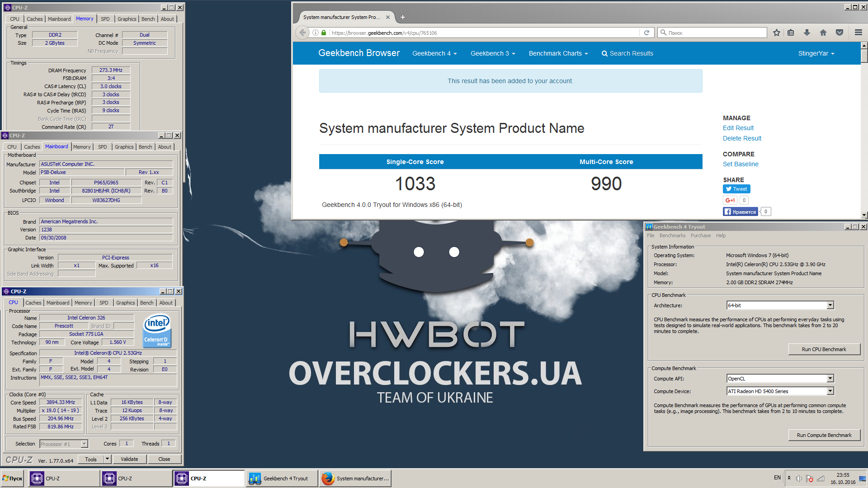
Task: Open the Windows Start button
Action: (x=13, y=479)
